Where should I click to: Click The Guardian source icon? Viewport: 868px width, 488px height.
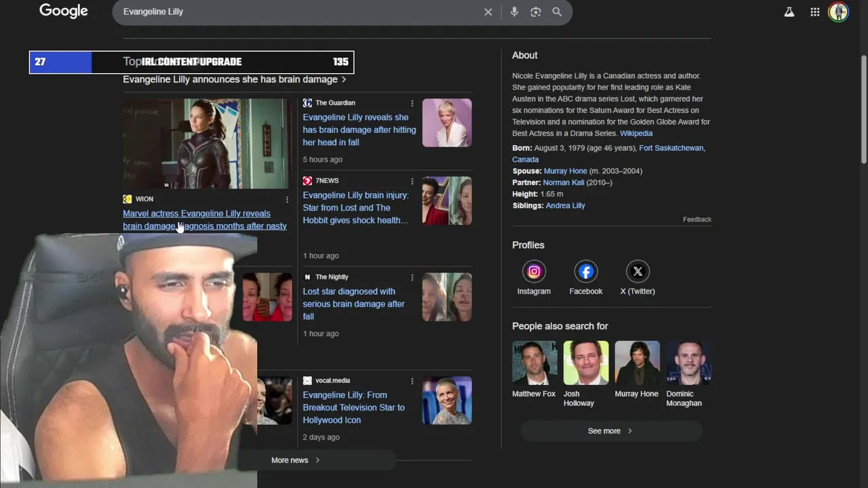(x=307, y=103)
